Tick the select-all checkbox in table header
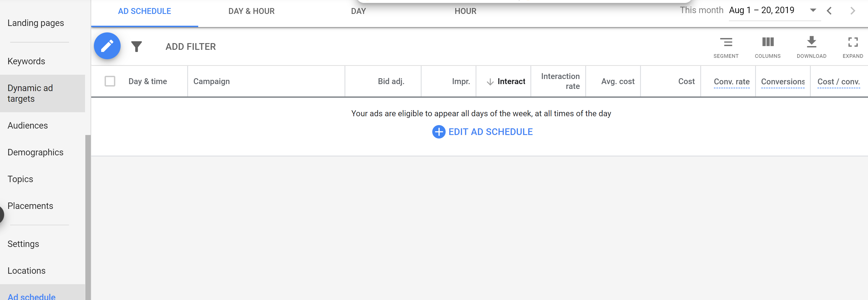868x300 pixels. coord(110,81)
